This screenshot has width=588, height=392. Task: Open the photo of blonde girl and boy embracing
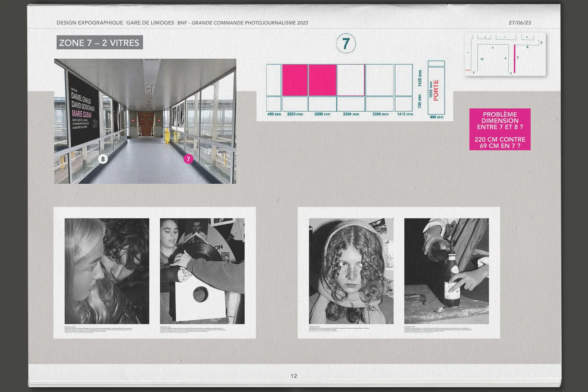(x=107, y=271)
